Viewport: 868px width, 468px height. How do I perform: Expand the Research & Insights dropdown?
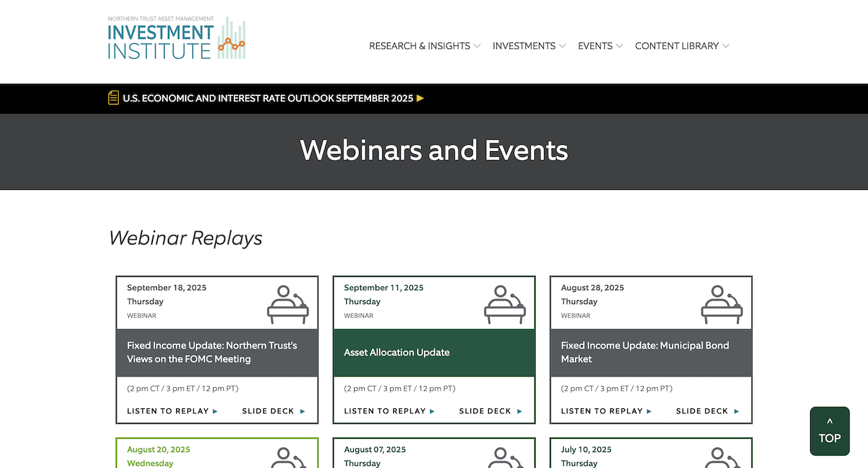[x=424, y=46]
